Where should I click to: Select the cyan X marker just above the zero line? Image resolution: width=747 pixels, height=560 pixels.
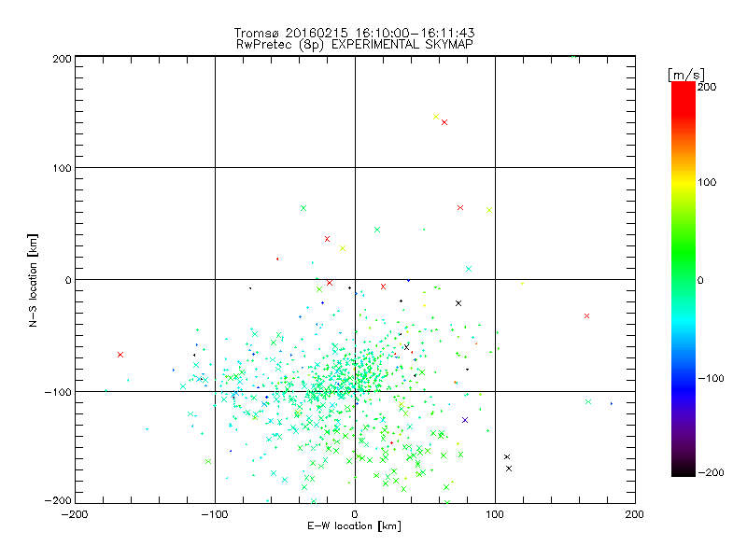(x=469, y=269)
